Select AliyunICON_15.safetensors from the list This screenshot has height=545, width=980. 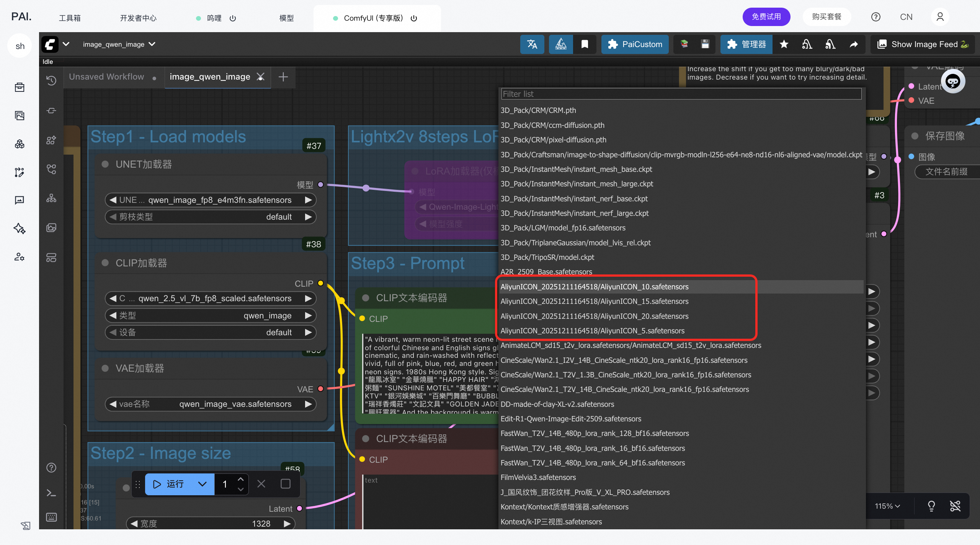pyautogui.click(x=594, y=301)
